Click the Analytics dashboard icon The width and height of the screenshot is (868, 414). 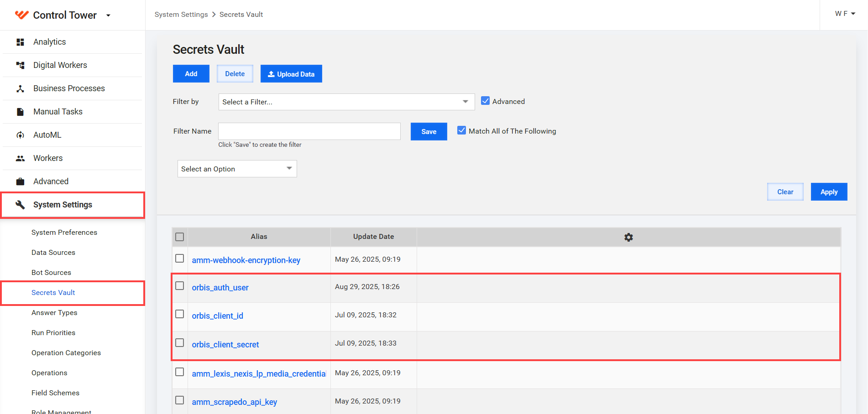(x=20, y=42)
